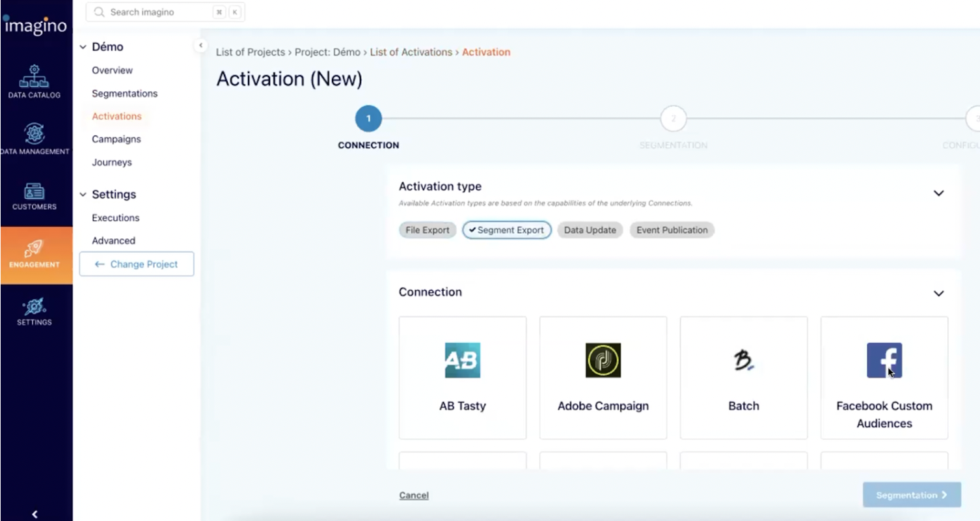The height and width of the screenshot is (521, 980).
Task: Open Activations in project menu
Action: (116, 116)
